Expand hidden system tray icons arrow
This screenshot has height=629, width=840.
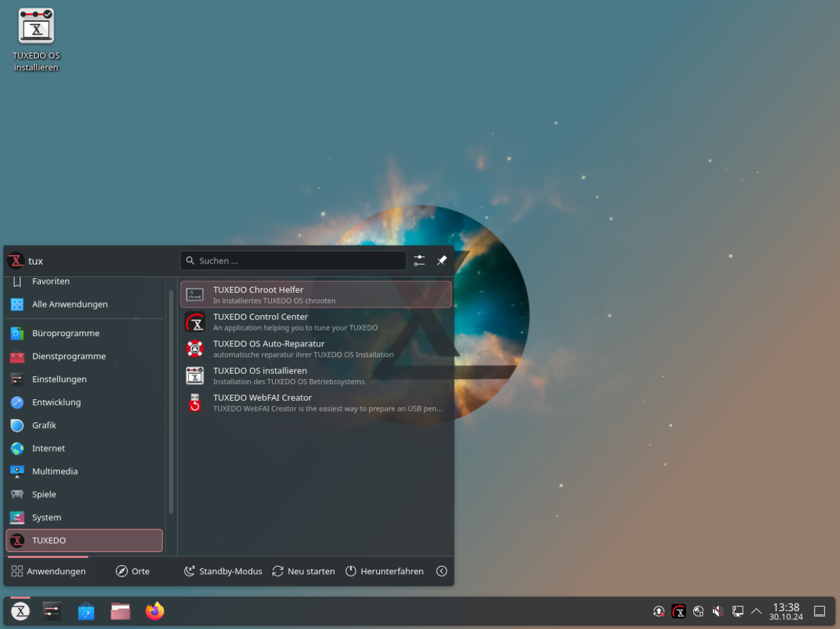point(756,611)
